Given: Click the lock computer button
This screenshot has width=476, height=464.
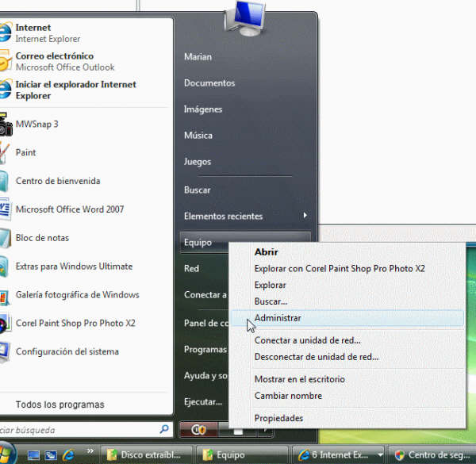Looking at the screenshot, I should pyautogui.click(x=238, y=431).
